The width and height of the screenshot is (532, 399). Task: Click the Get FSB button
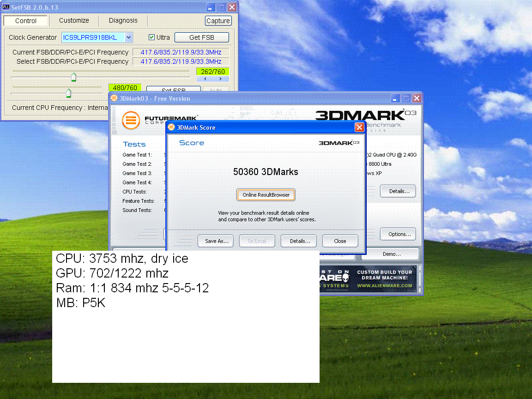pyautogui.click(x=201, y=37)
